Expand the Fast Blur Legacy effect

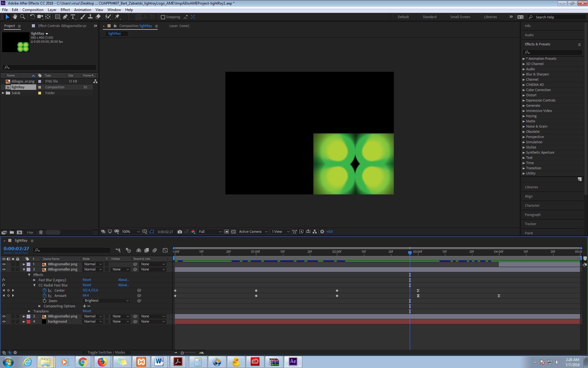click(x=34, y=279)
